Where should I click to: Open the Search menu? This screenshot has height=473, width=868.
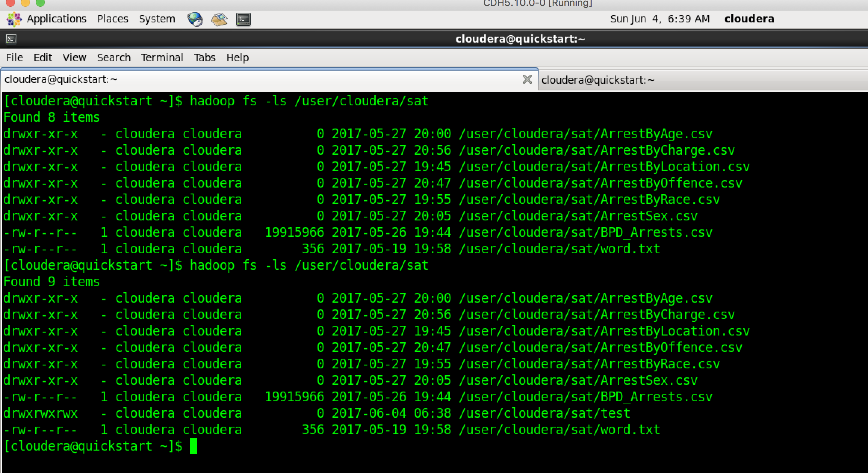click(x=114, y=58)
